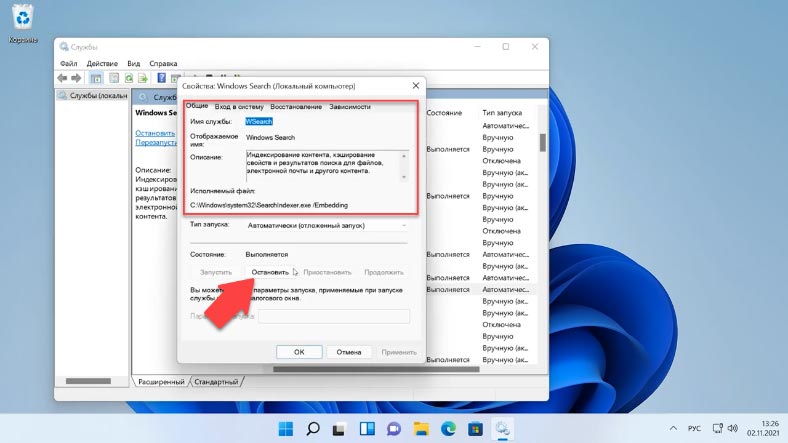The height and width of the screenshot is (443, 788).
Task: Sort by the Тип запуска column header
Action: tap(502, 113)
